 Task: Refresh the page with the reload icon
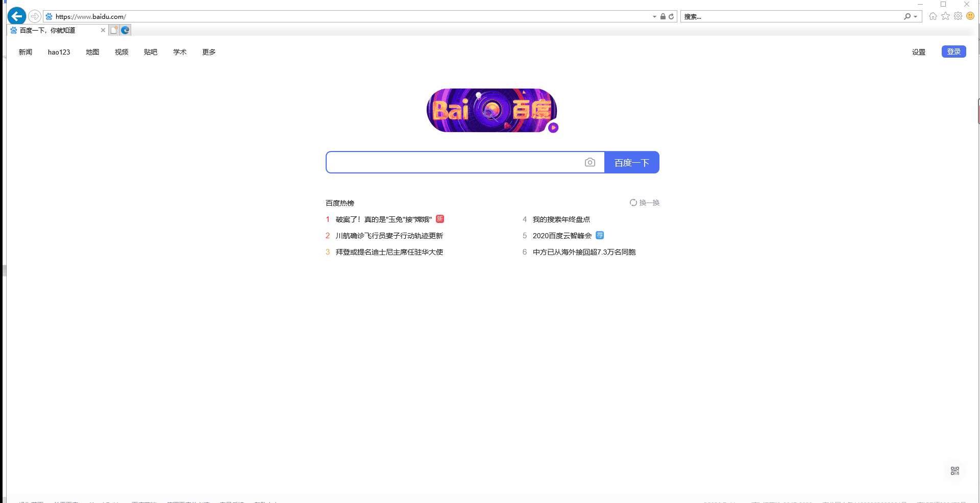[x=671, y=16]
